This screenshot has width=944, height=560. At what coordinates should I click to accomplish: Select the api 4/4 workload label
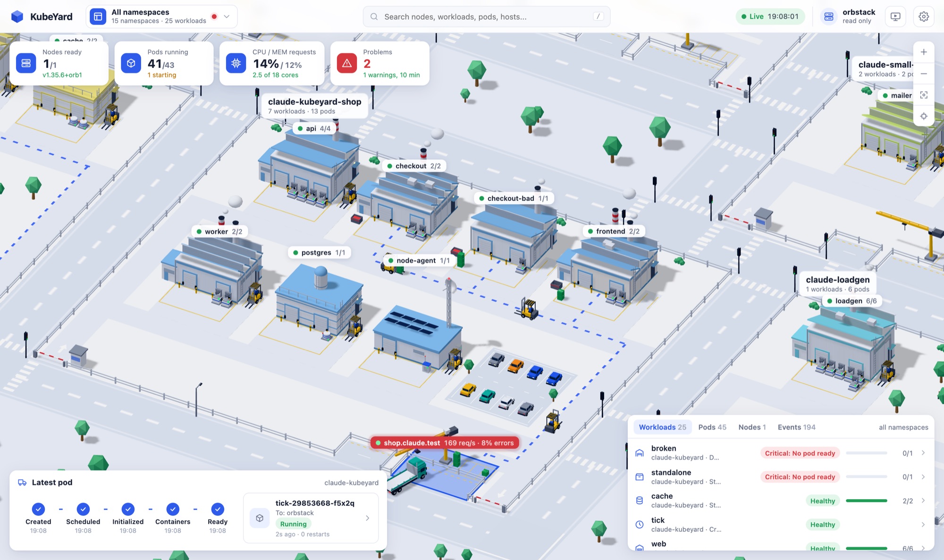pos(314,128)
